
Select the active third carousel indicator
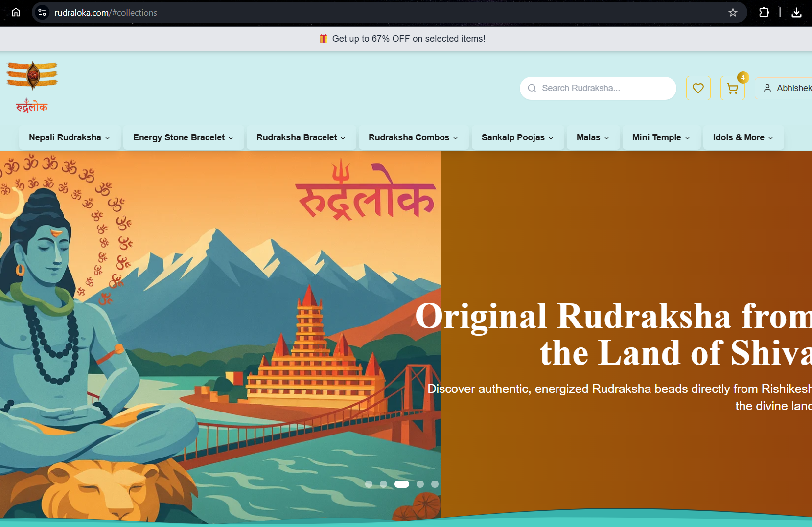pos(402,484)
